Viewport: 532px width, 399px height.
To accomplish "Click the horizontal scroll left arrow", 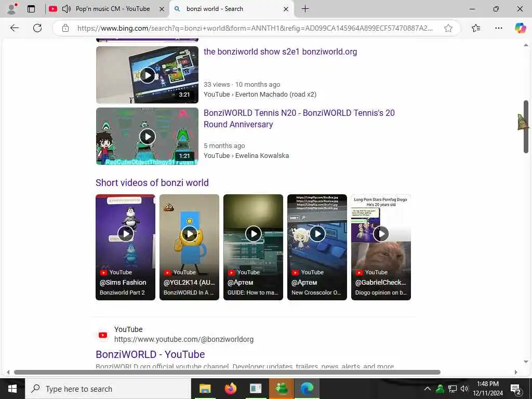I will [8, 372].
